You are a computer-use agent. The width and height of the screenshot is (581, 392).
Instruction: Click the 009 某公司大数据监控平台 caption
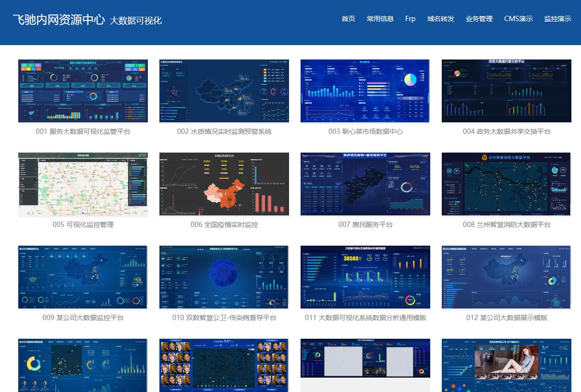tap(83, 317)
